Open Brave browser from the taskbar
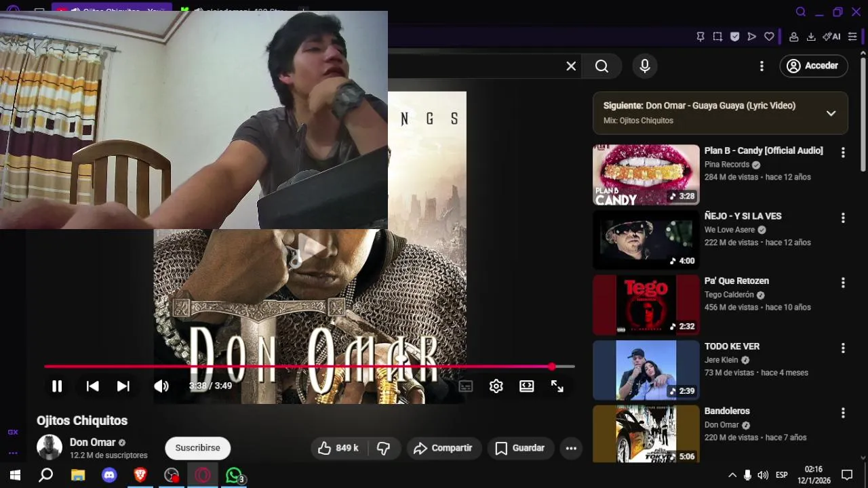This screenshot has height=488, width=868. click(140, 475)
